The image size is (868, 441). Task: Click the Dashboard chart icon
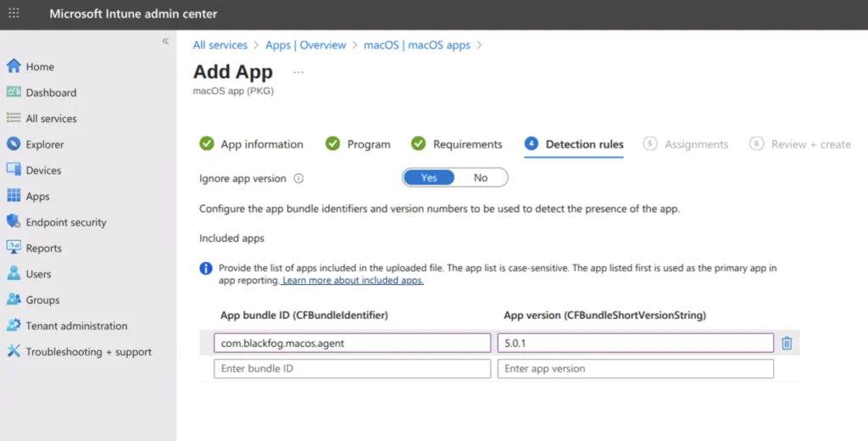(x=14, y=92)
